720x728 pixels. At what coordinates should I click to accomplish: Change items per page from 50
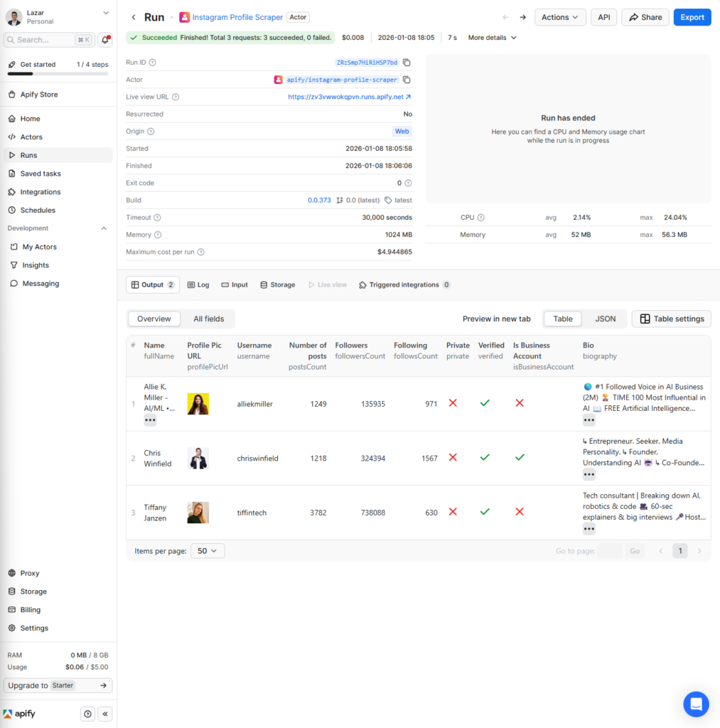pos(208,550)
